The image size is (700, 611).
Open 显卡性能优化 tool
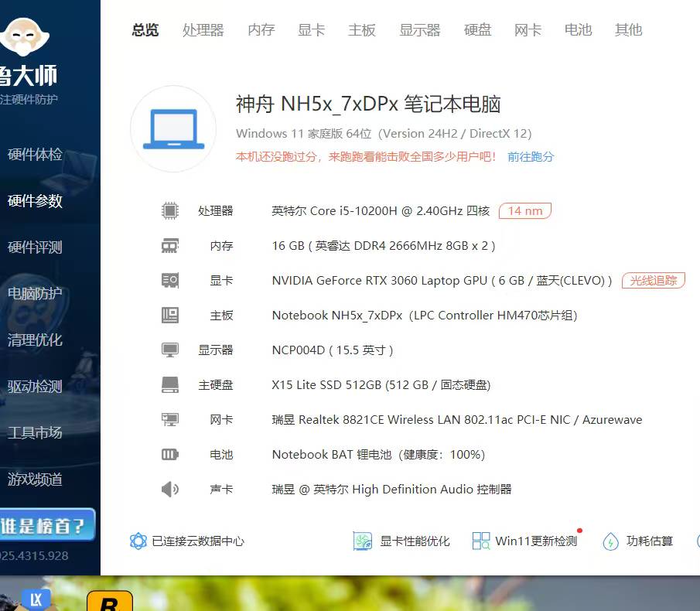[x=401, y=541]
